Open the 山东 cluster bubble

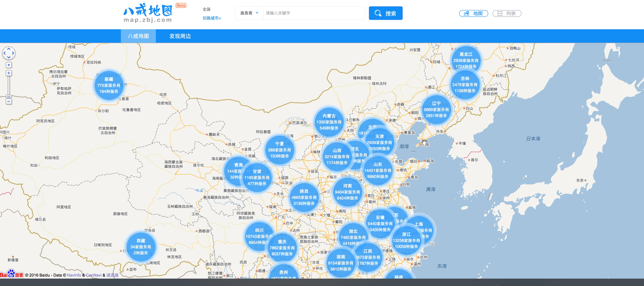[x=378, y=170]
